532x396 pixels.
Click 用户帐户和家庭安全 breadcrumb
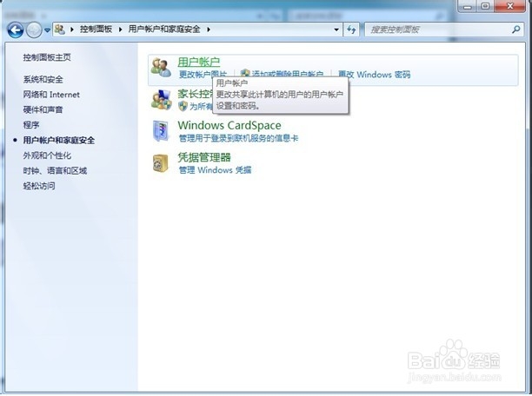coord(164,30)
